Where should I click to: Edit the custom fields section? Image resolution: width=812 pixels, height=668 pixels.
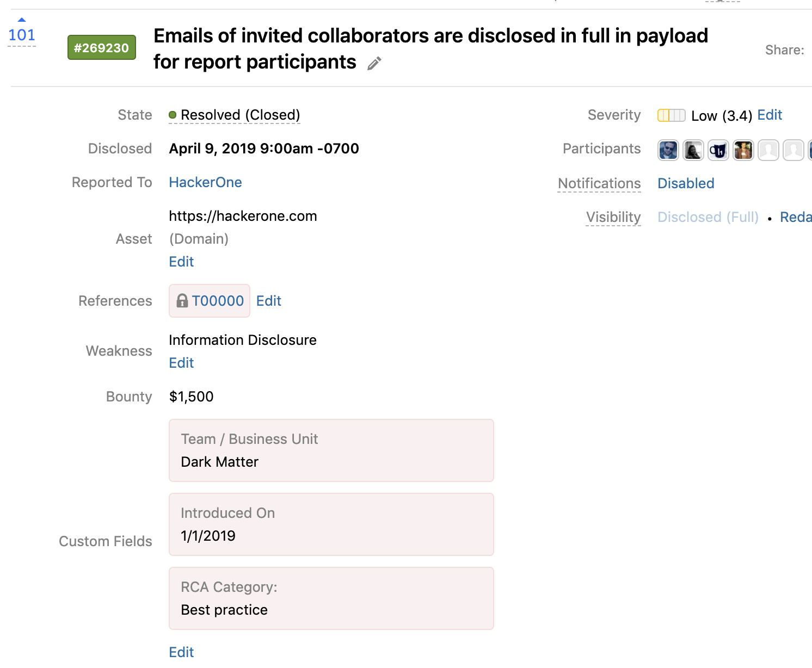point(181,652)
